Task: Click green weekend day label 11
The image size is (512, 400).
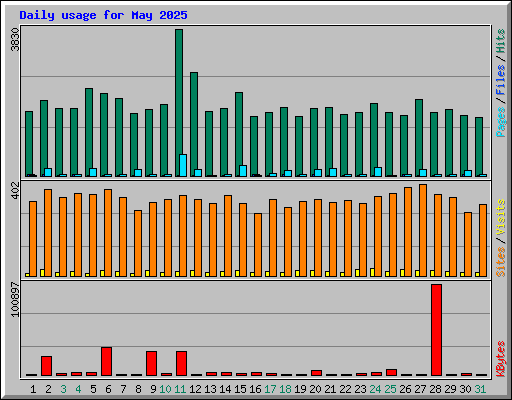Action: pos(180,389)
